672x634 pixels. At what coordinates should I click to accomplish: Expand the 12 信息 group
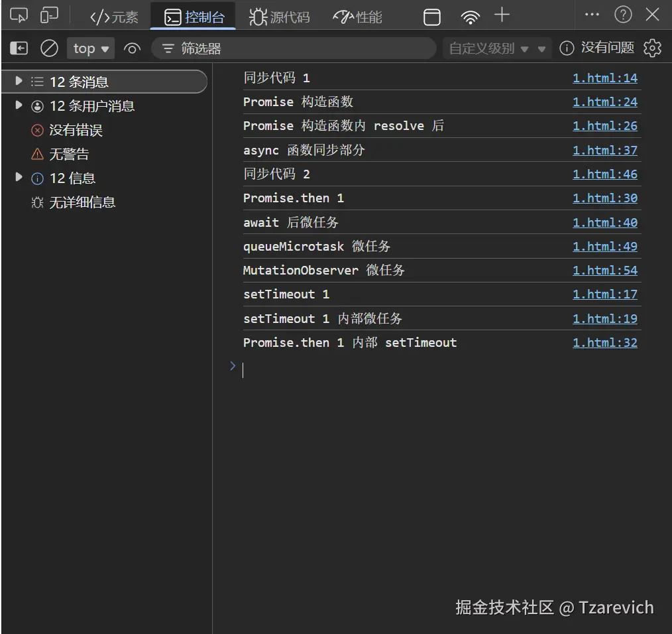19,176
